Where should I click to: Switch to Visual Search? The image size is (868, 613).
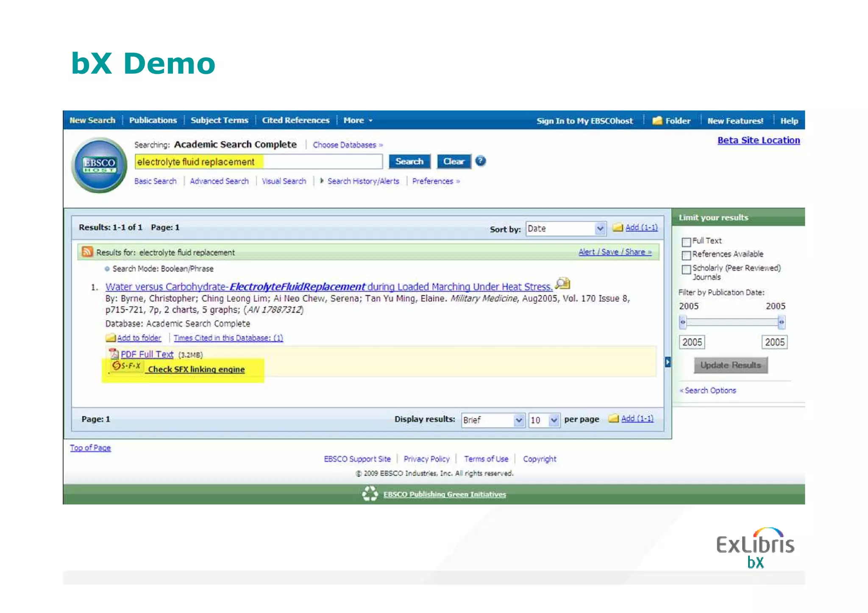[x=284, y=181]
